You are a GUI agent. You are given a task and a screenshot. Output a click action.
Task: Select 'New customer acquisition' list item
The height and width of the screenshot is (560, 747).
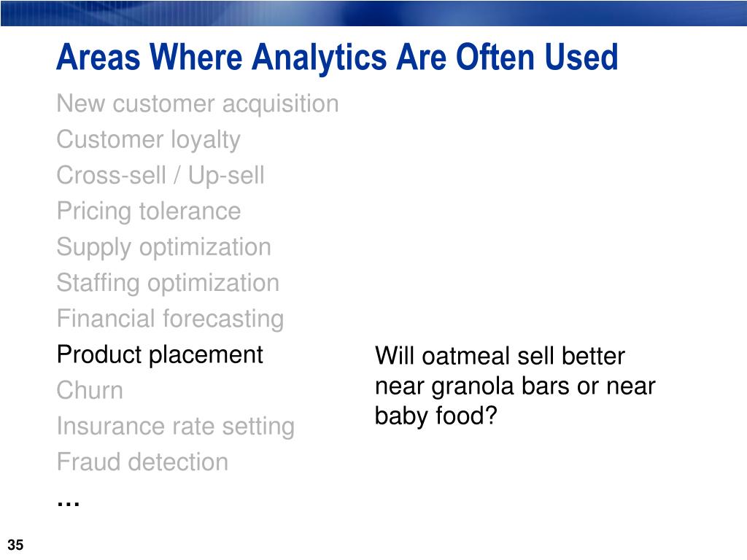pyautogui.click(x=198, y=104)
